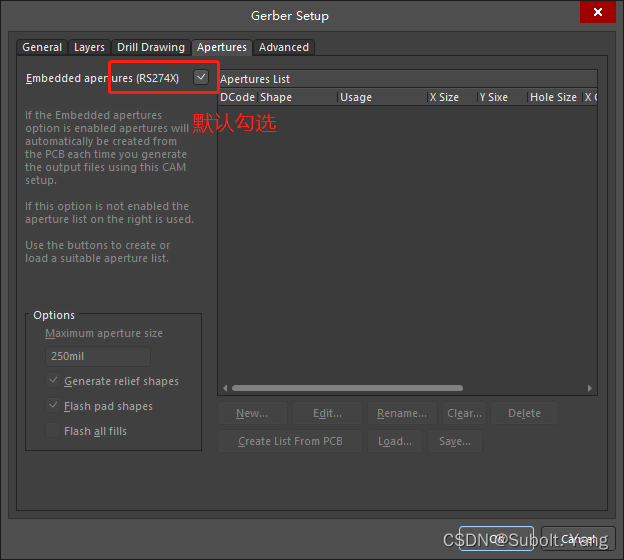Open the Layers tab
The height and width of the screenshot is (560, 624).
point(89,47)
